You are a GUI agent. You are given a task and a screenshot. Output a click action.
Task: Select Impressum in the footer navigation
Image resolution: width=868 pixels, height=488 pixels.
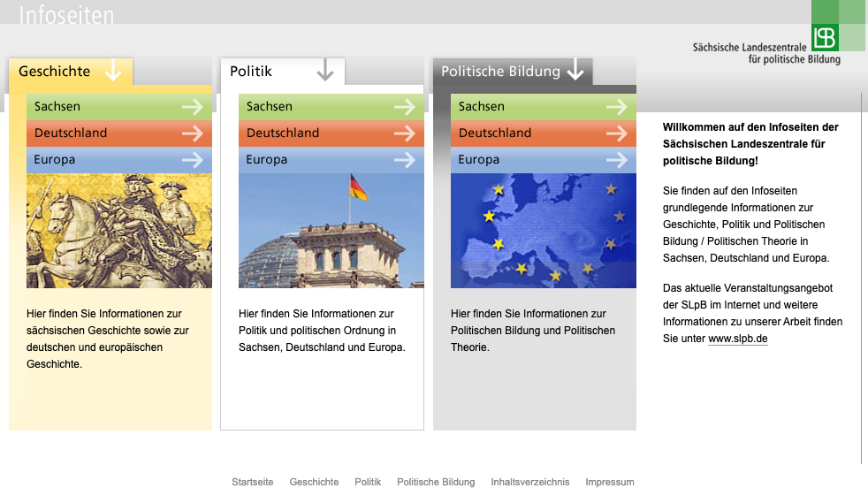tap(609, 482)
